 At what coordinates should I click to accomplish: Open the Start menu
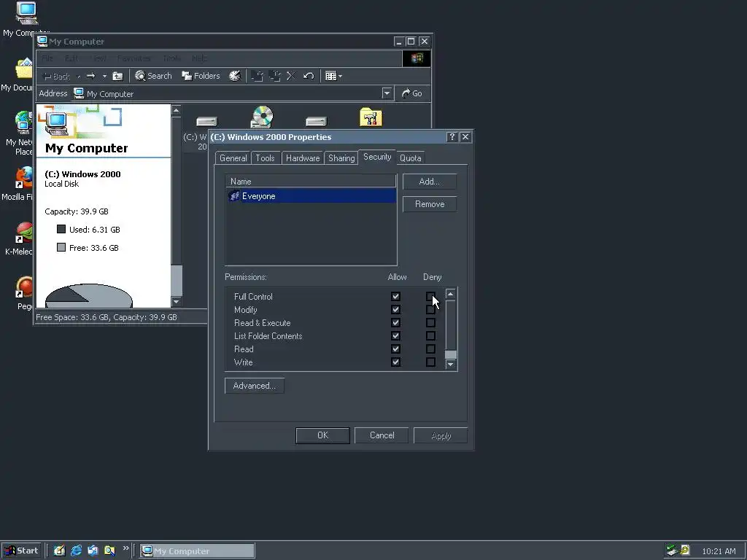[x=21, y=551]
